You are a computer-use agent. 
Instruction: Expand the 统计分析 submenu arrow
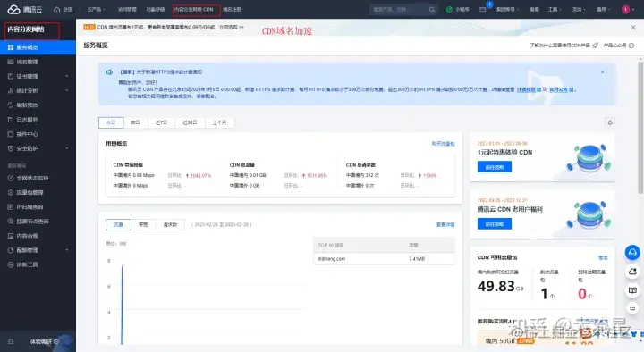click(x=67, y=90)
